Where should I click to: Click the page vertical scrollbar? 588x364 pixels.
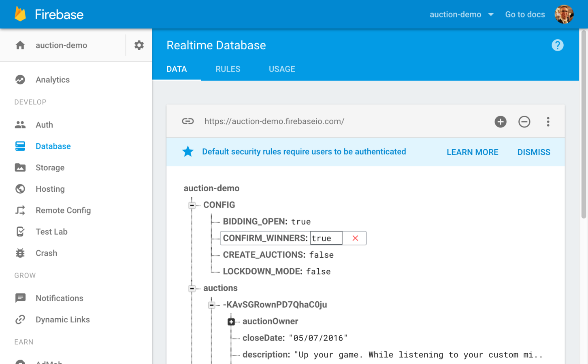(584, 124)
